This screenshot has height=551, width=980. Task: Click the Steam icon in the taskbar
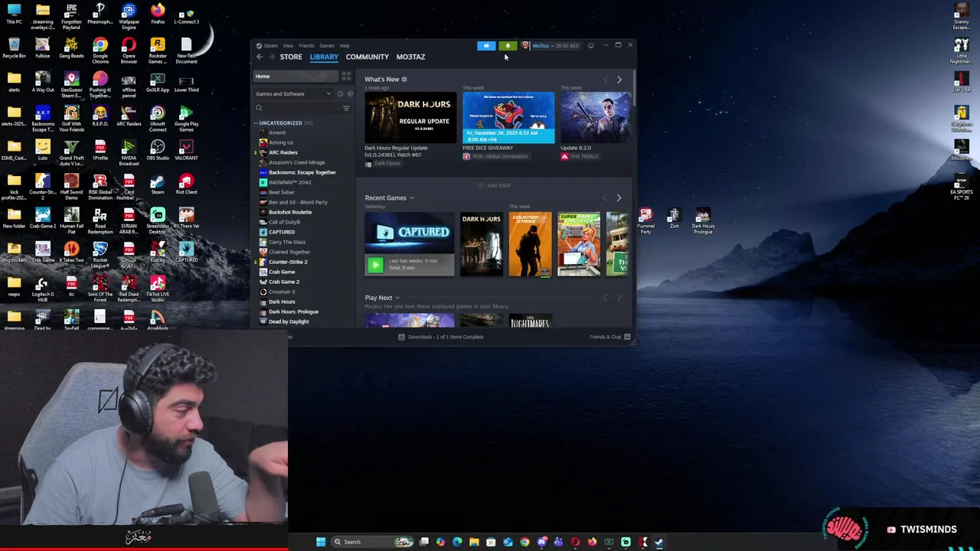(x=659, y=542)
